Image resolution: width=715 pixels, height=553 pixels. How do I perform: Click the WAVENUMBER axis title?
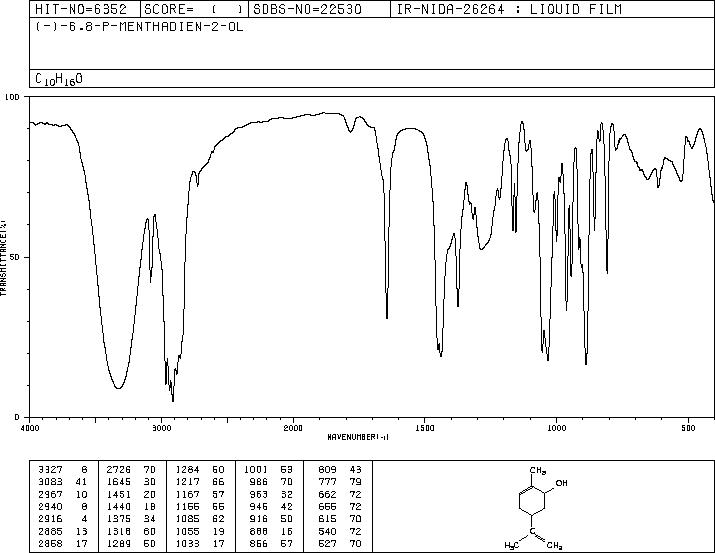[358, 437]
